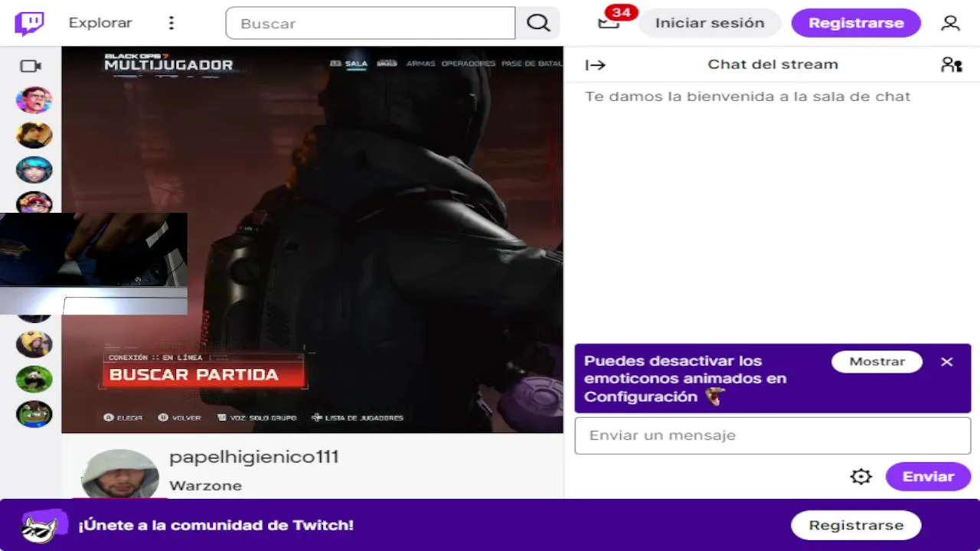Open the user profile icon menu
The height and width of the screenshot is (551, 980).
coord(950,23)
